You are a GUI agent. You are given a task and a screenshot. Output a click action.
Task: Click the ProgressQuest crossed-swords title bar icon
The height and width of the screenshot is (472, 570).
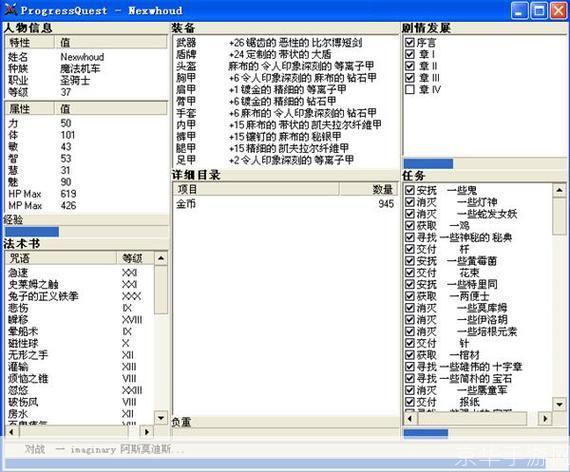pos(10,9)
